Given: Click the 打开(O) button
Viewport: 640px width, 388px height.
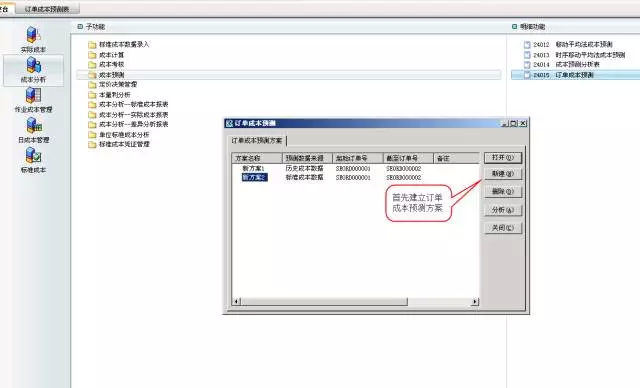Looking at the screenshot, I should (x=503, y=157).
